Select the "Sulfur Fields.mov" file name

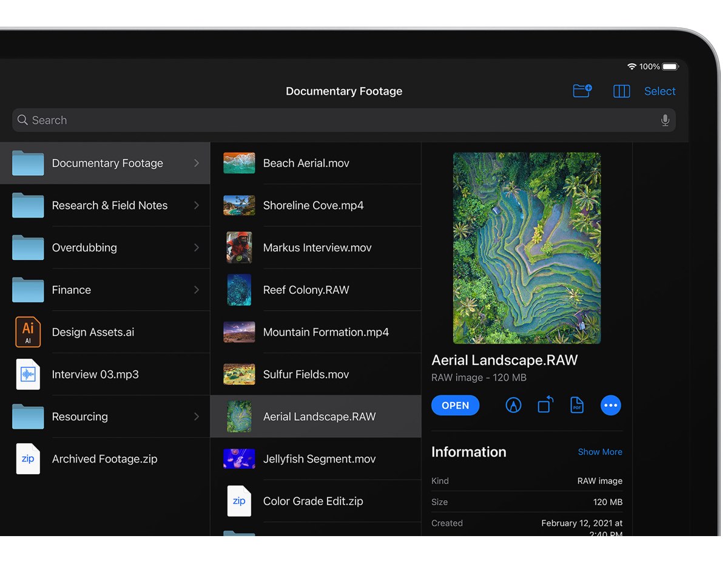coord(306,375)
